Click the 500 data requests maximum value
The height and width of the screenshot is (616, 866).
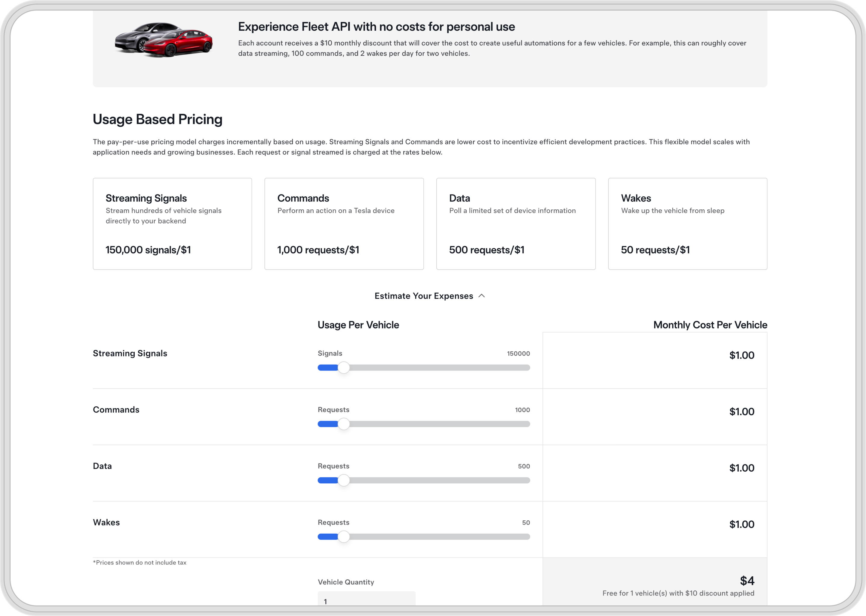coord(524,466)
